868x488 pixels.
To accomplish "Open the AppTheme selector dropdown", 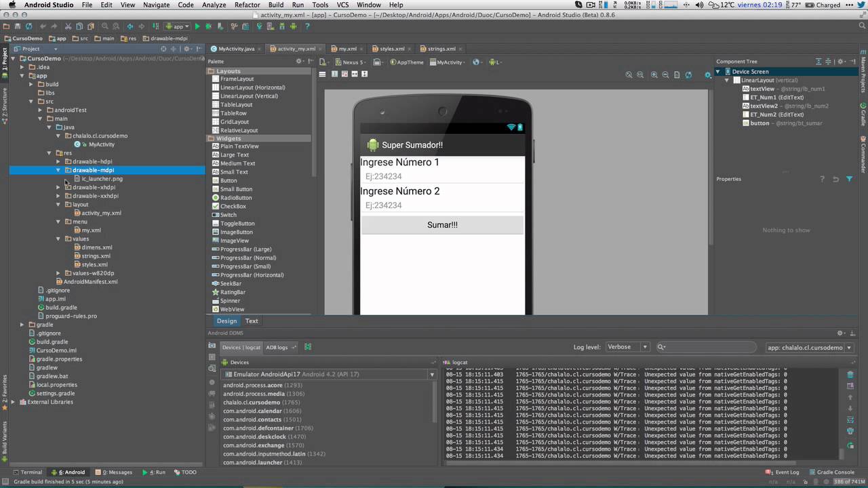I will coord(407,62).
